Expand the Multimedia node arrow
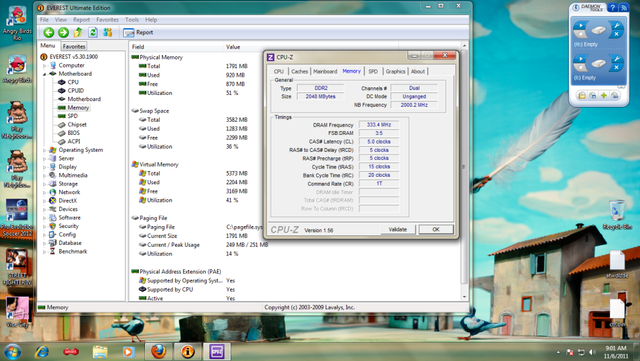Image resolution: width=640 pixels, height=361 pixels. (44, 175)
